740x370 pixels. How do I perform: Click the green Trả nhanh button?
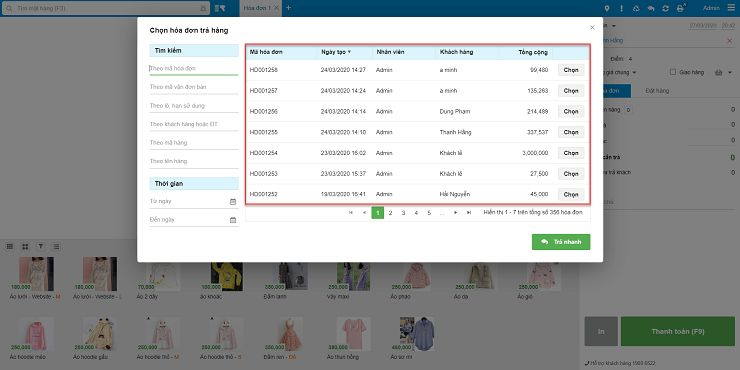coord(561,242)
